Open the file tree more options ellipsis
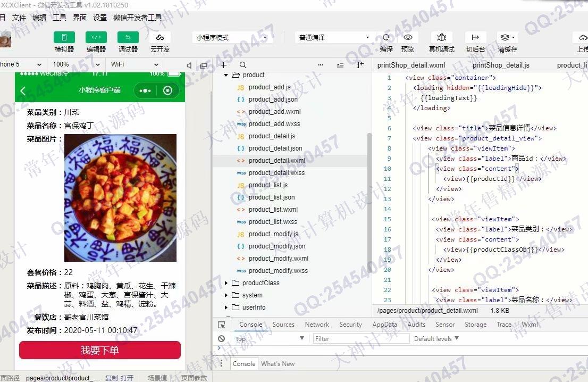Screen dimensions: 588x382 320,65
